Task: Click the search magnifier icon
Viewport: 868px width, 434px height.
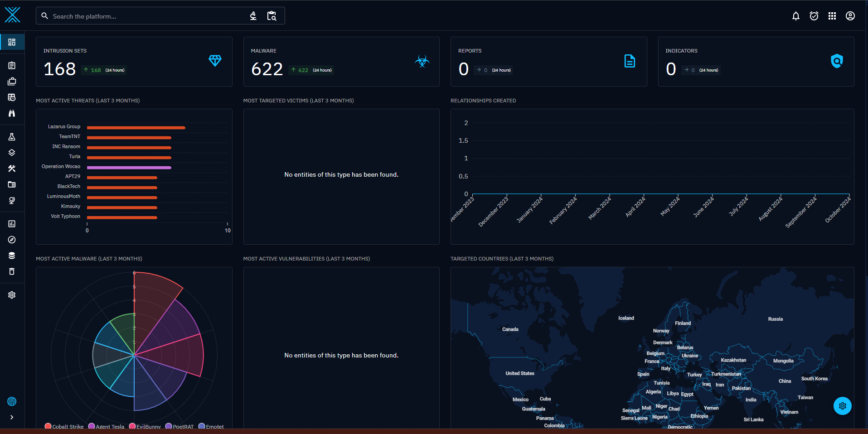Action: [x=44, y=16]
